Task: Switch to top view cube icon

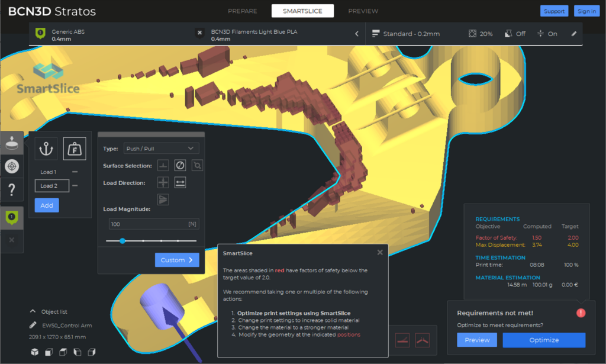Action: click(x=63, y=352)
